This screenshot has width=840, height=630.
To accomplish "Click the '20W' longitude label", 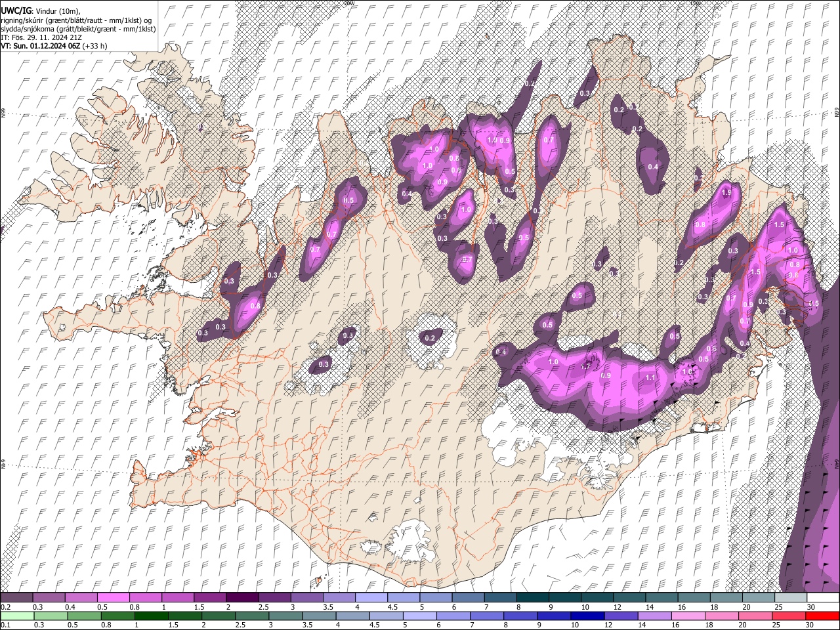I will (349, 3).
